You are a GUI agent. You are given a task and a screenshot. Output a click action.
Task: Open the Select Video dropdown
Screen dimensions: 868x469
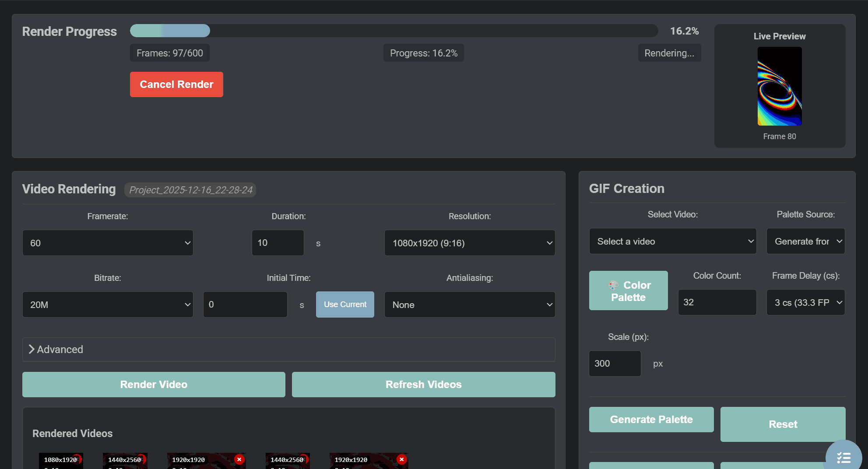672,241
